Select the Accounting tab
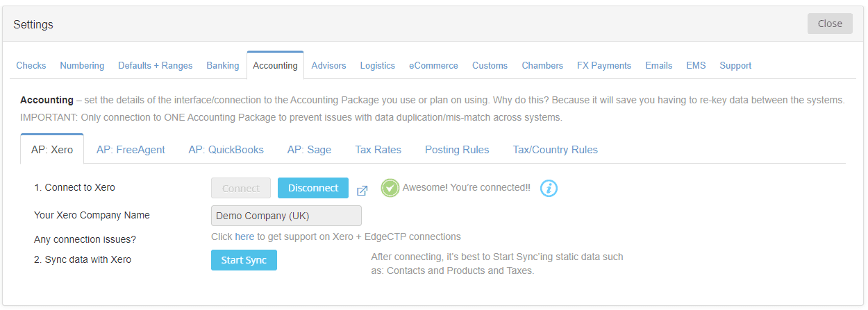 [x=275, y=65]
